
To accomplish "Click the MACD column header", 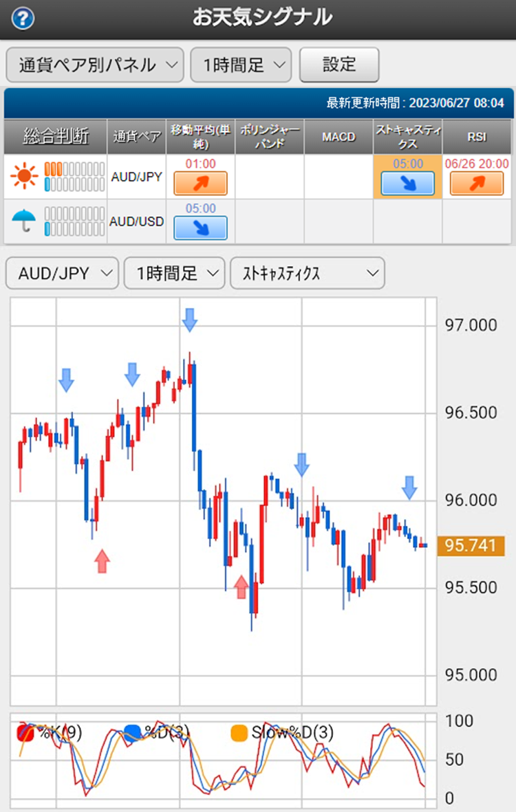I will click(x=338, y=137).
